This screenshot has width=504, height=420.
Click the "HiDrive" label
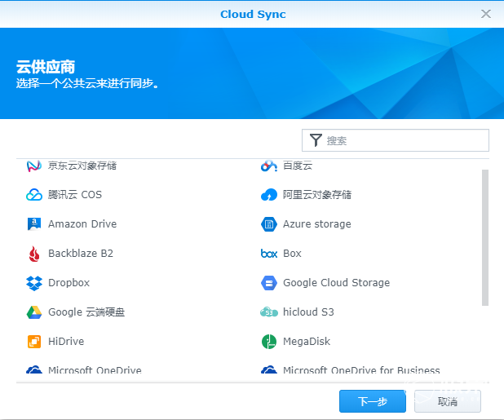[x=66, y=341]
